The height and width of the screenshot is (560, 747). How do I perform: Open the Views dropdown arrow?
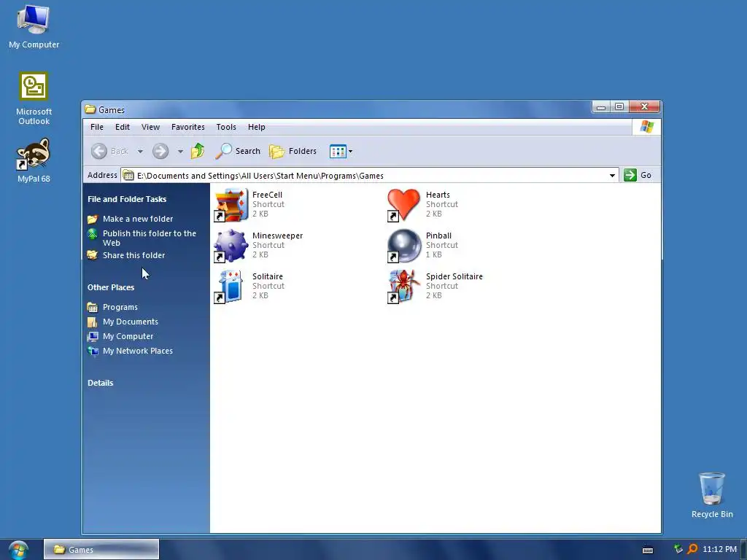point(351,152)
